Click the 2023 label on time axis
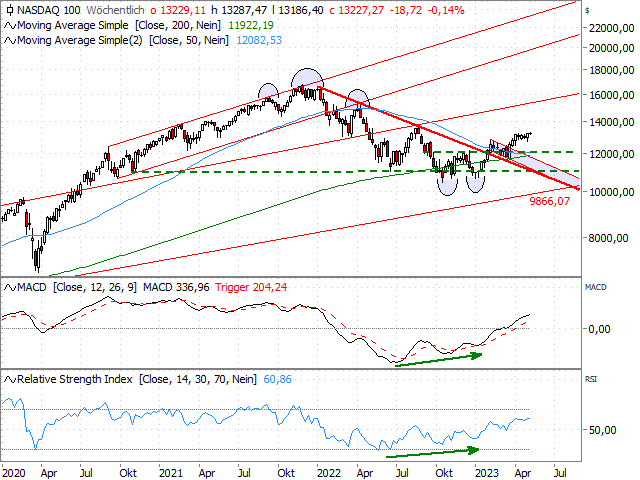Screen dimensions: 640x480 (487, 473)
